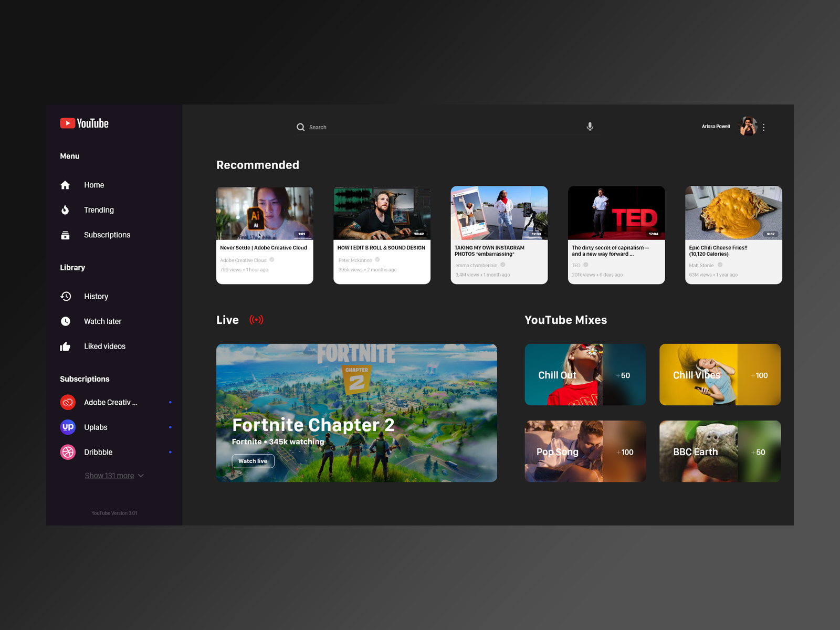Image resolution: width=840 pixels, height=630 pixels.
Task: Click the Watch live button
Action: [x=253, y=461]
